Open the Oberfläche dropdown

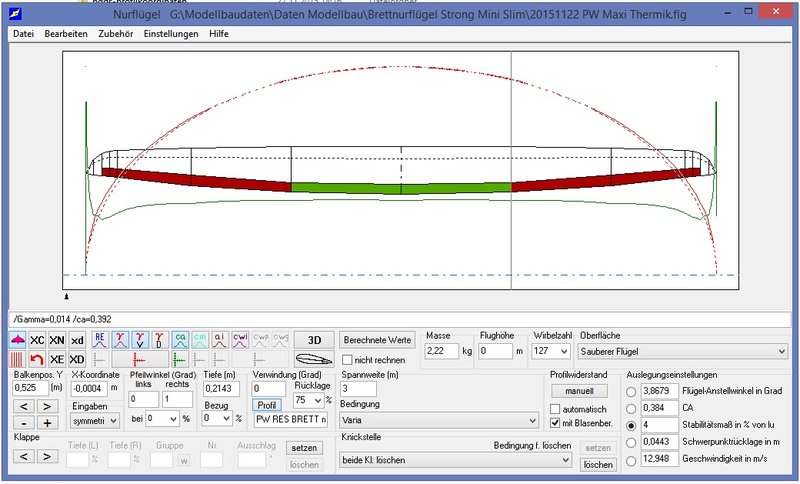pyautogui.click(x=683, y=351)
